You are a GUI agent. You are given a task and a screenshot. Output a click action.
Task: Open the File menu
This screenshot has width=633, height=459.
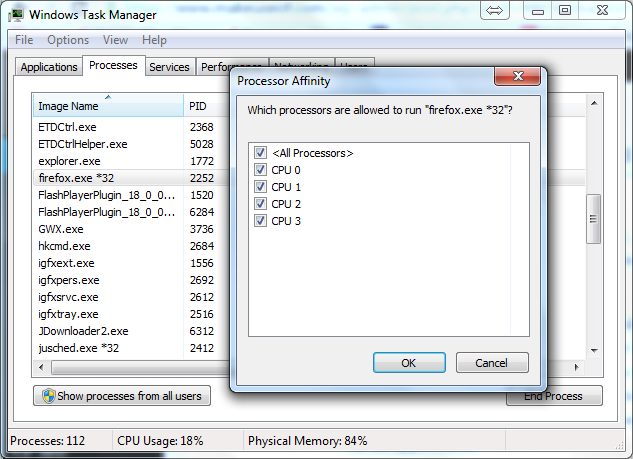tap(24, 40)
